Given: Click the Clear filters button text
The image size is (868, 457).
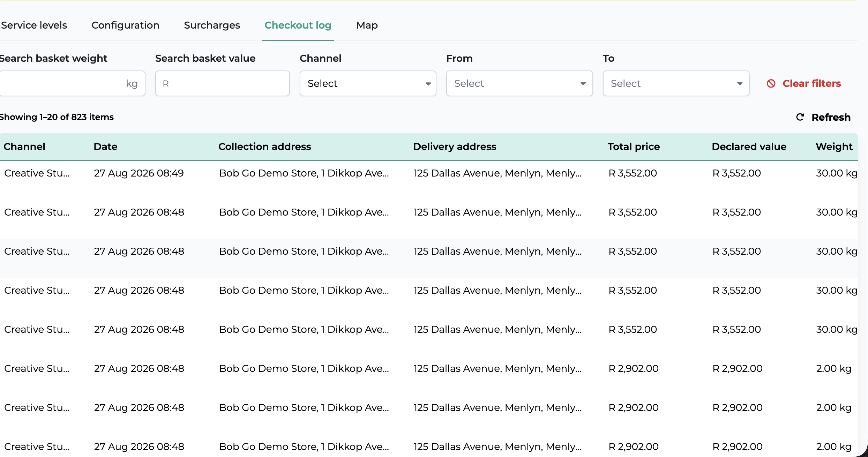Looking at the screenshot, I should pos(812,84).
